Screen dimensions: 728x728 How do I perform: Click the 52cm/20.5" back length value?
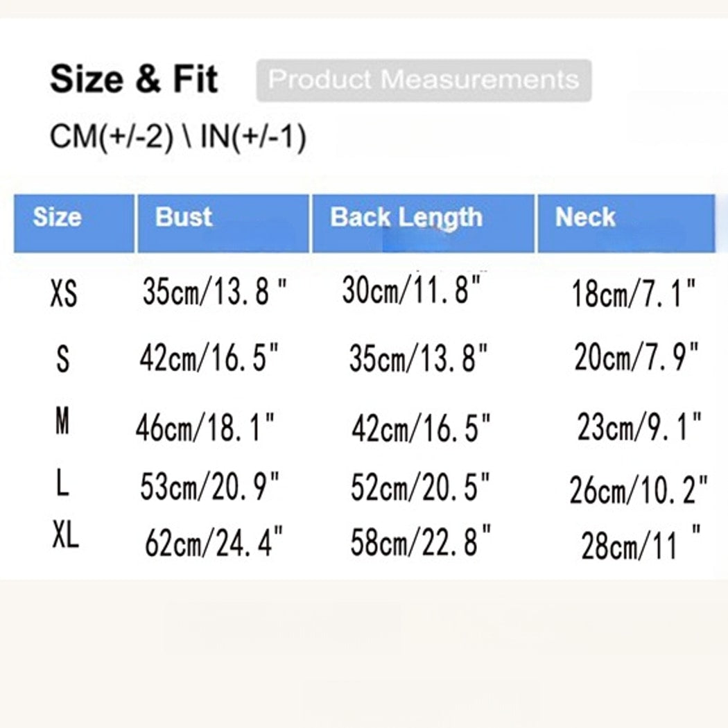click(x=421, y=487)
